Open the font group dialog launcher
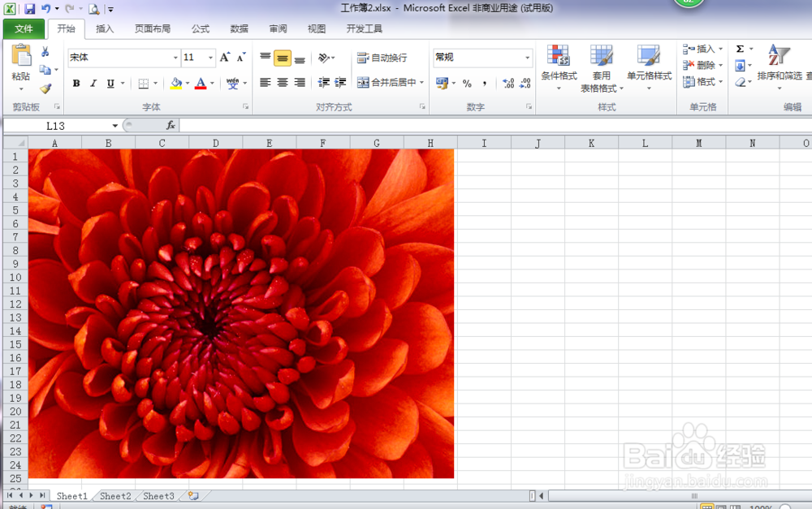The image size is (812, 509). (245, 106)
